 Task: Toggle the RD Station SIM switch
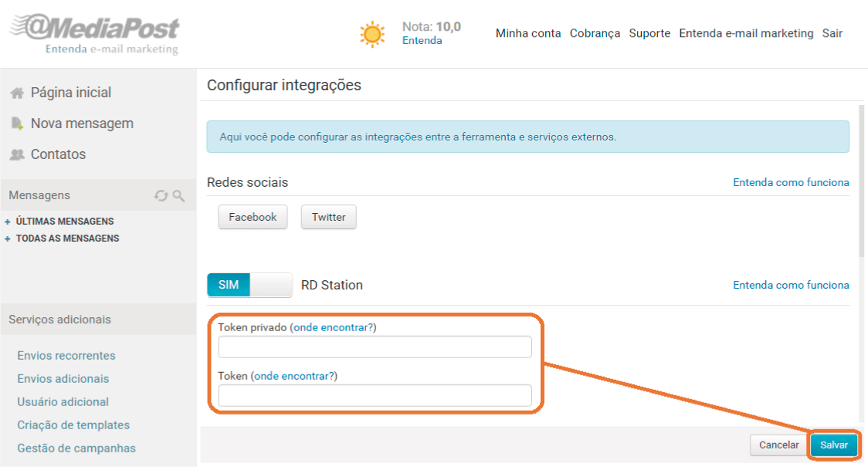[x=249, y=285]
